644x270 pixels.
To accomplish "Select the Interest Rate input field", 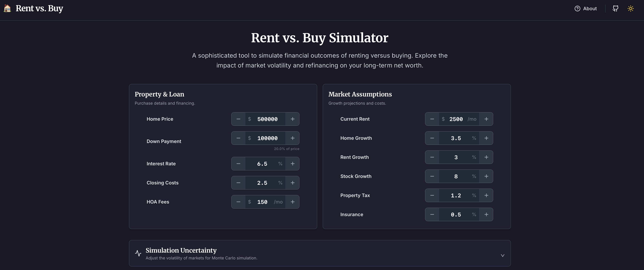I will pyautogui.click(x=262, y=164).
